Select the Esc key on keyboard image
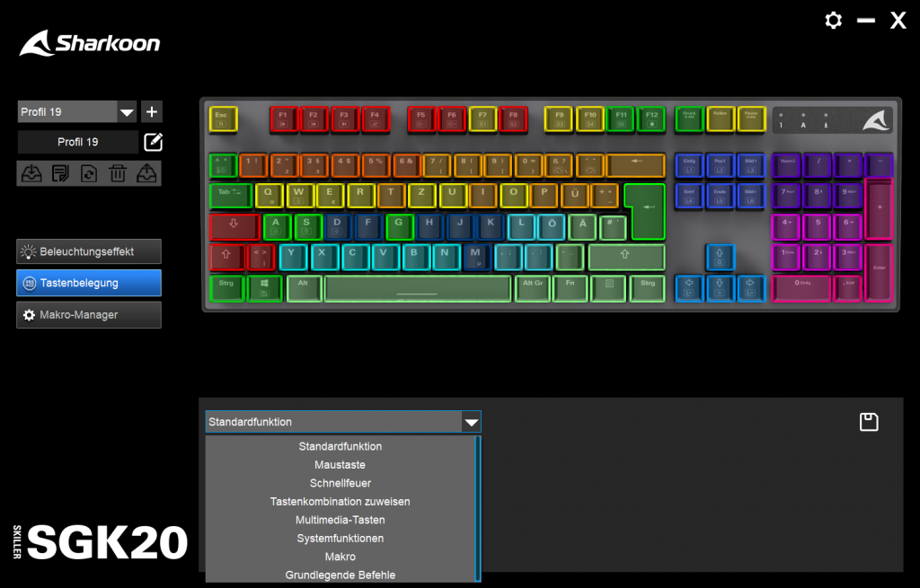The height and width of the screenshot is (588, 920). 223,119
